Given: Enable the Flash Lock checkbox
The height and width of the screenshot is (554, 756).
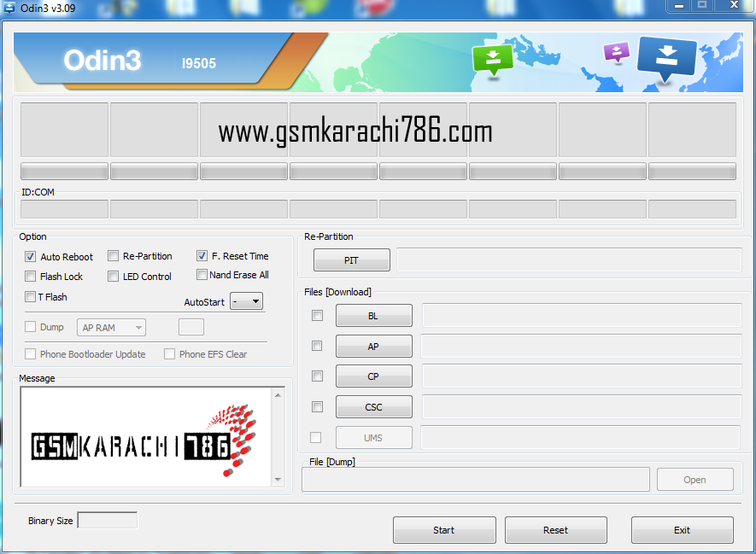Looking at the screenshot, I should (x=31, y=277).
